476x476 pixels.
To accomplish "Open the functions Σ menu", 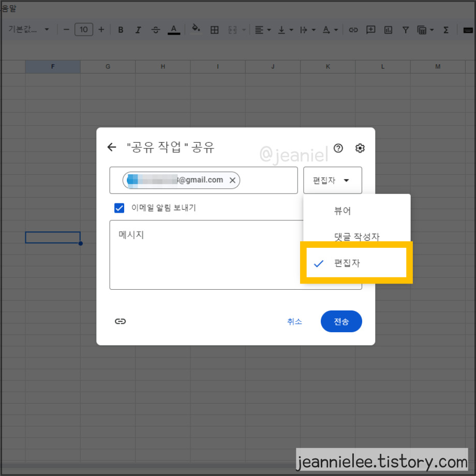I will coord(446,29).
